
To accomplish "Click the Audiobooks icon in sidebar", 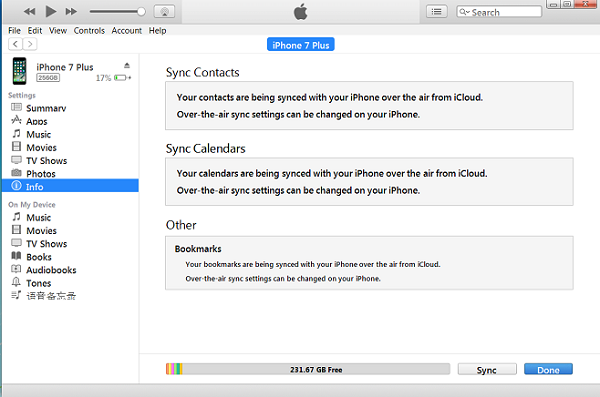I will 16,269.
